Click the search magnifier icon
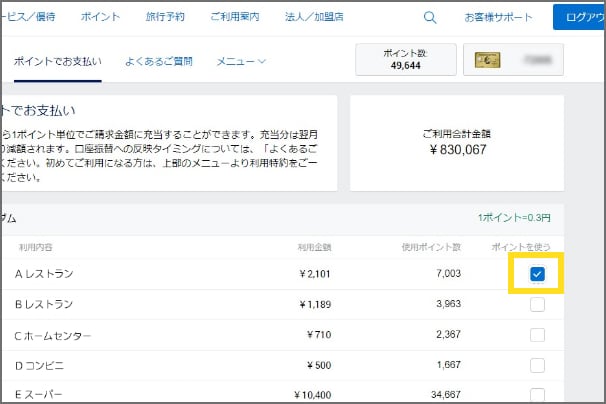Screen dimensions: 606x404 tap(430, 17)
